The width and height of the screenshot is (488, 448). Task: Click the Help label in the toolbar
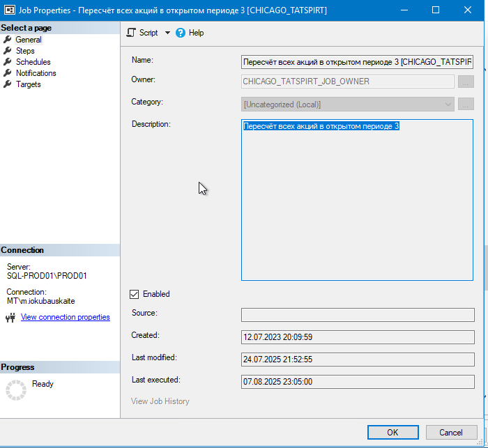(x=197, y=33)
